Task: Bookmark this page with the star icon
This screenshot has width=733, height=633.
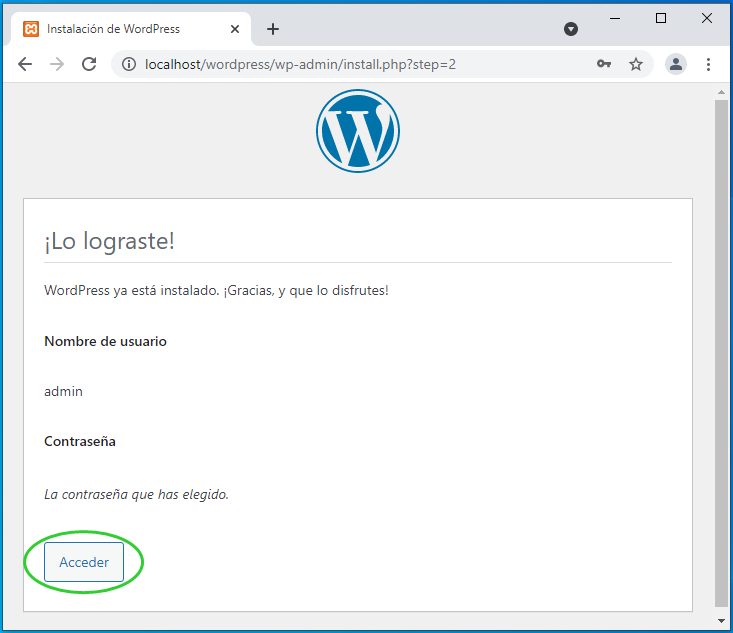Action: [x=636, y=64]
